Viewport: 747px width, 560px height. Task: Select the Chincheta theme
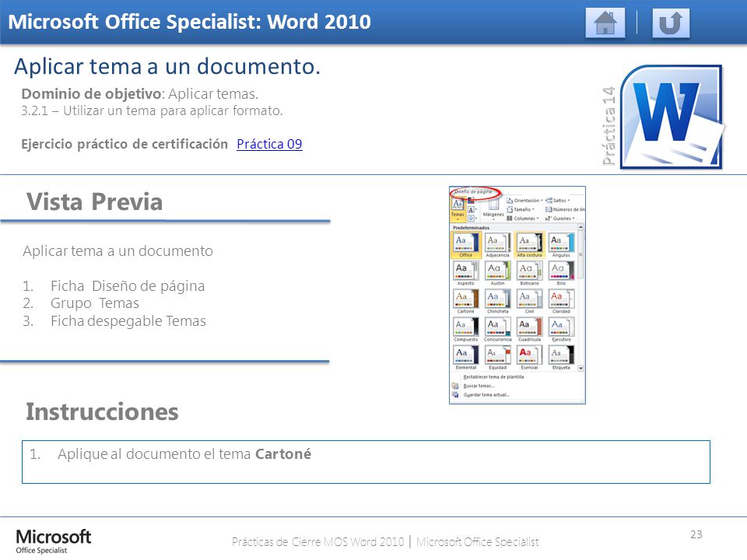[497, 301]
